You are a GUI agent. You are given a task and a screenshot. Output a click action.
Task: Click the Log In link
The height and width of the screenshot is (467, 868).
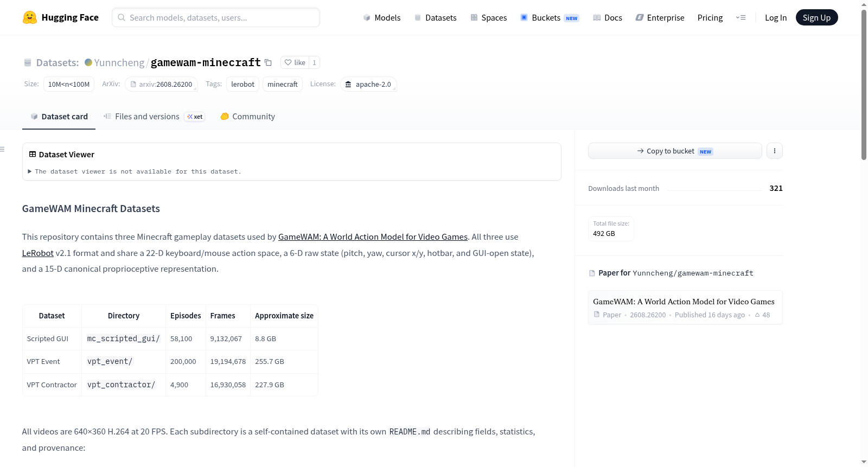click(x=776, y=17)
